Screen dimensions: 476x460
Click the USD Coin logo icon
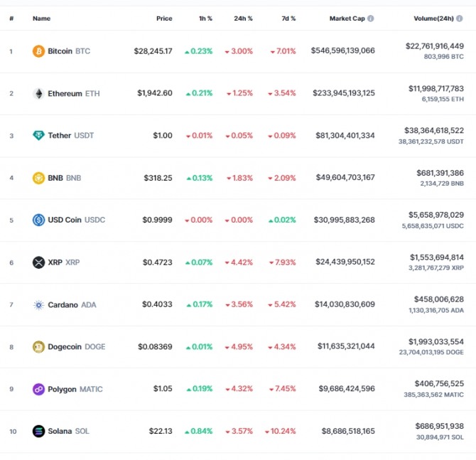click(38, 220)
